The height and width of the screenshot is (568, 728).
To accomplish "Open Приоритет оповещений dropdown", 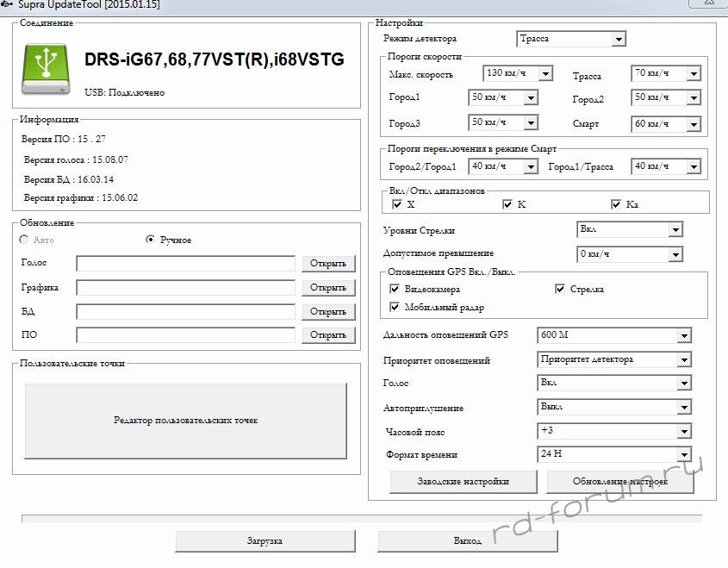I will coord(613,359).
